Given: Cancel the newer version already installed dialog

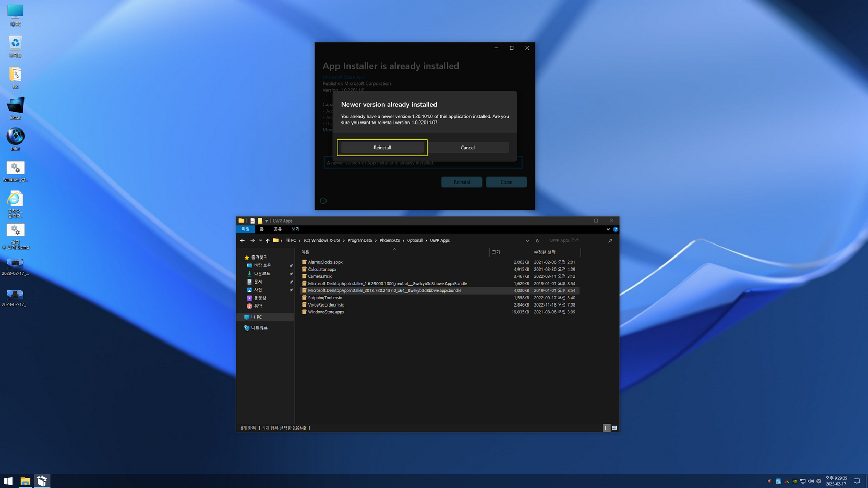Looking at the screenshot, I should click(x=467, y=148).
